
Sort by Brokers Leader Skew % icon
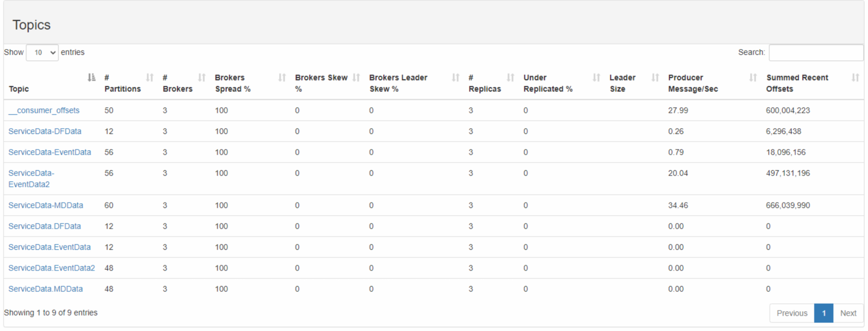[455, 78]
